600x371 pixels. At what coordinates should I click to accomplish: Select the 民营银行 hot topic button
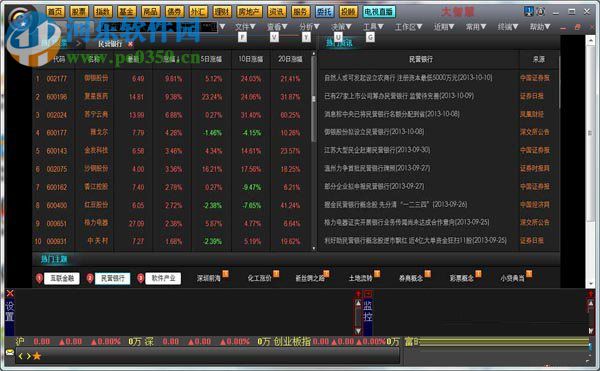(112, 278)
